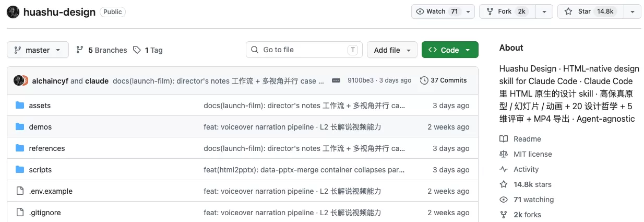This screenshot has height=222, width=644.
Task: Open the Add file dropdown
Action: point(392,50)
